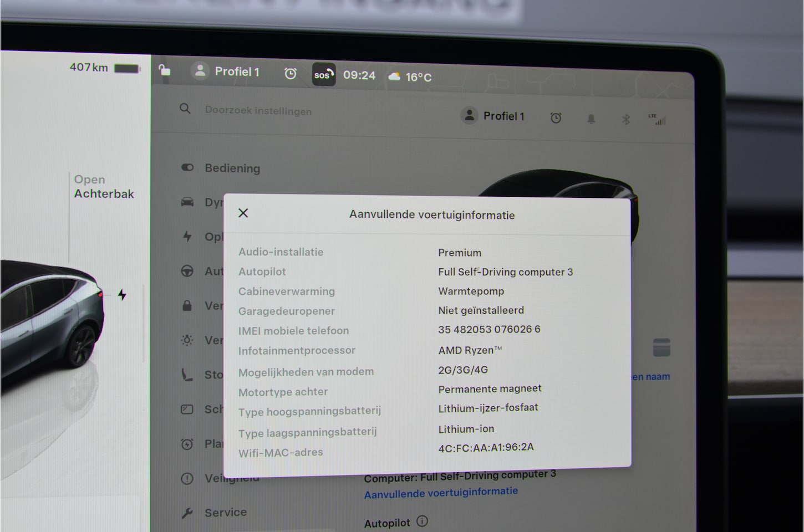Screen dimensions: 804x532
Task: Tap the charging bolt icon beside car
Action: pos(122,295)
